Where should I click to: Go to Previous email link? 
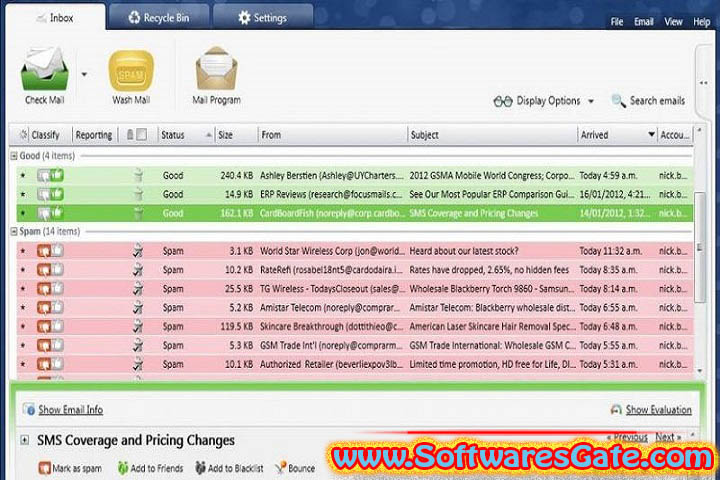[627, 437]
